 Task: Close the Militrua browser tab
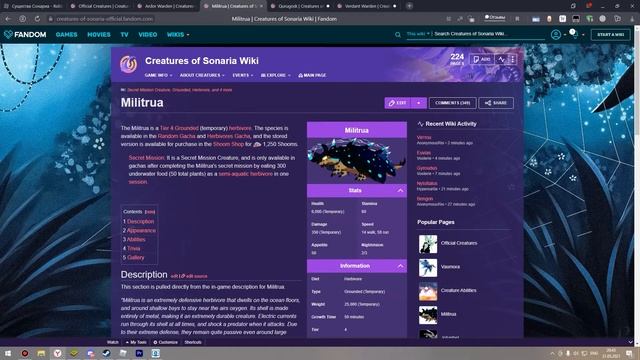point(261,6)
